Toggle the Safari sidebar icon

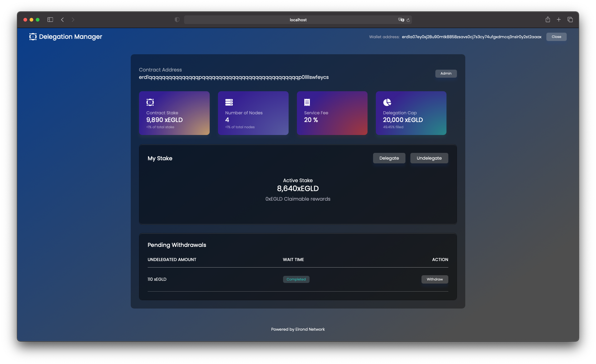coord(50,20)
